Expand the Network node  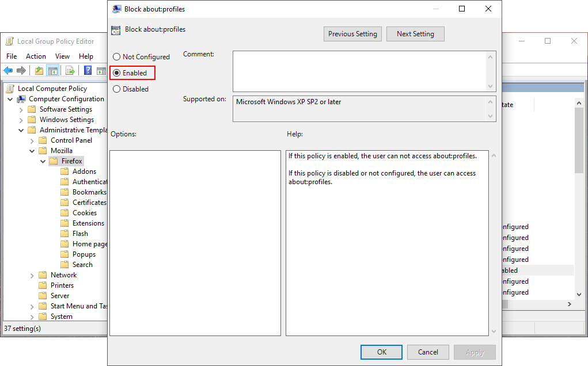(32, 275)
